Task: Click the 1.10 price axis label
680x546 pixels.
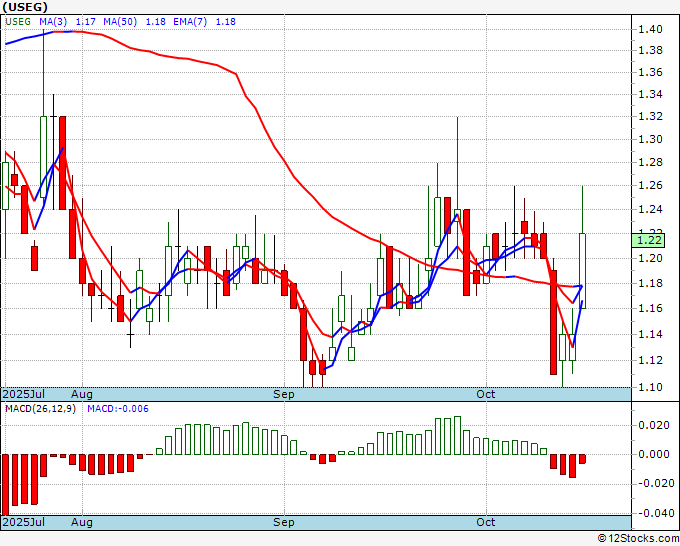Action: coord(649,387)
